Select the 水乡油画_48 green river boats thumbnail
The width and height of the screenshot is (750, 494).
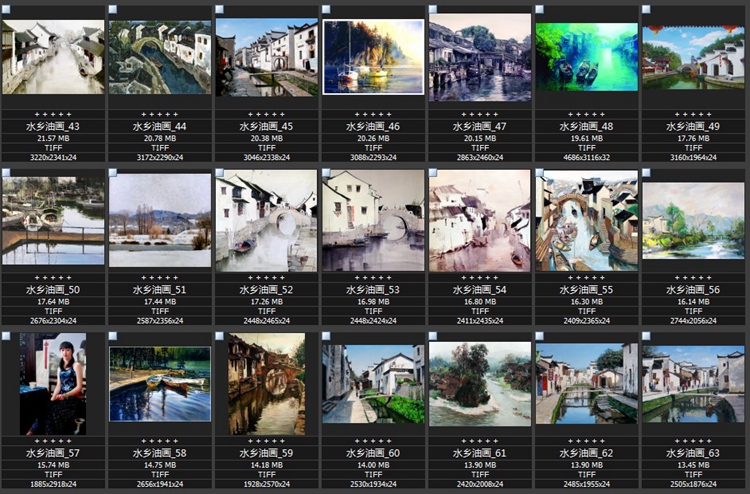pos(586,57)
